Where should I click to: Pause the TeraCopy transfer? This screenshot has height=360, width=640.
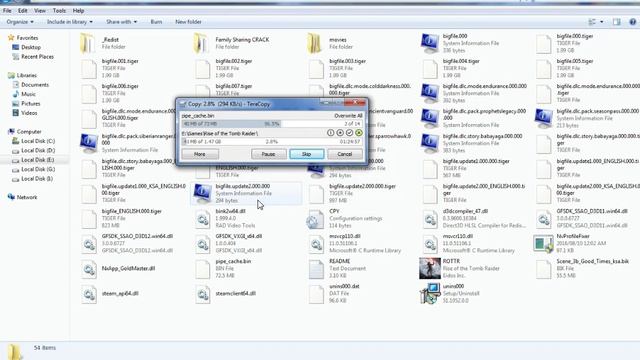click(269, 154)
